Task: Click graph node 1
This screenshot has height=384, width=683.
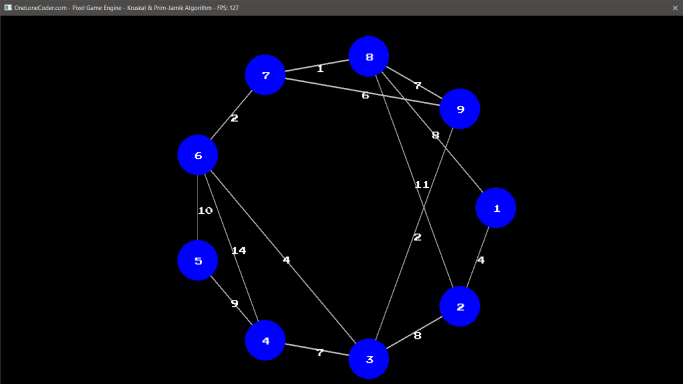Action: (x=496, y=208)
